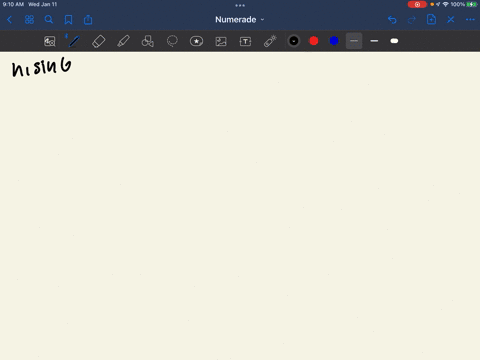Open the search tool
Viewport: 480px width, 360px height.
pos(49,20)
